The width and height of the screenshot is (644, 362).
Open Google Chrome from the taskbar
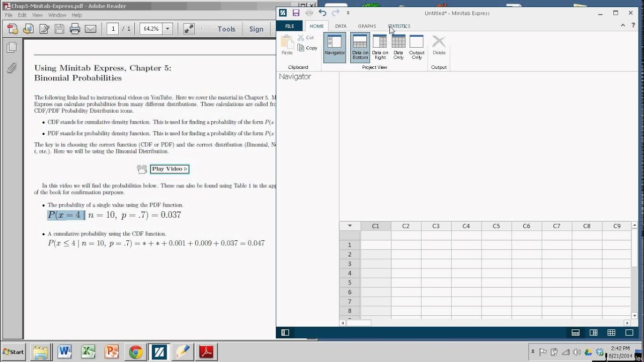click(136, 352)
